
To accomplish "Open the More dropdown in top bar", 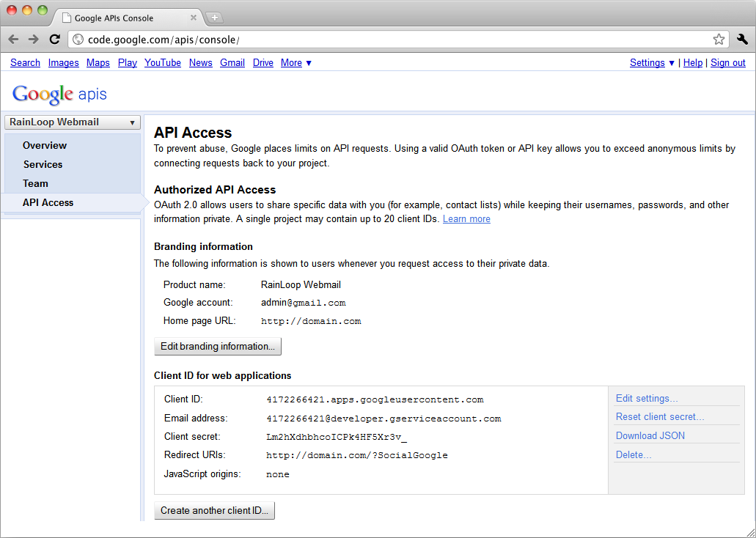I will coord(296,63).
